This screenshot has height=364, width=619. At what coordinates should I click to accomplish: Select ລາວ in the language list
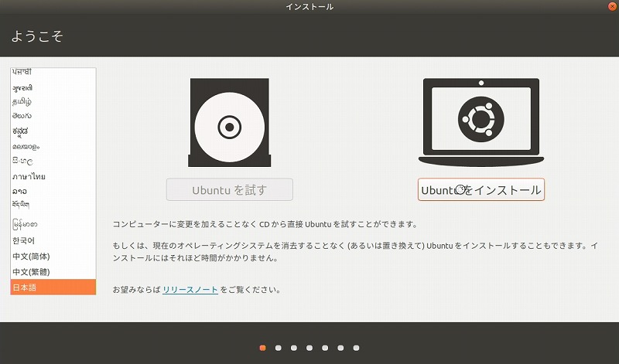click(x=53, y=191)
